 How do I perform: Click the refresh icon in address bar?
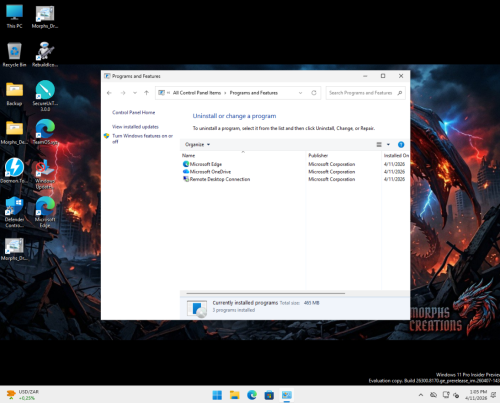[x=314, y=93]
